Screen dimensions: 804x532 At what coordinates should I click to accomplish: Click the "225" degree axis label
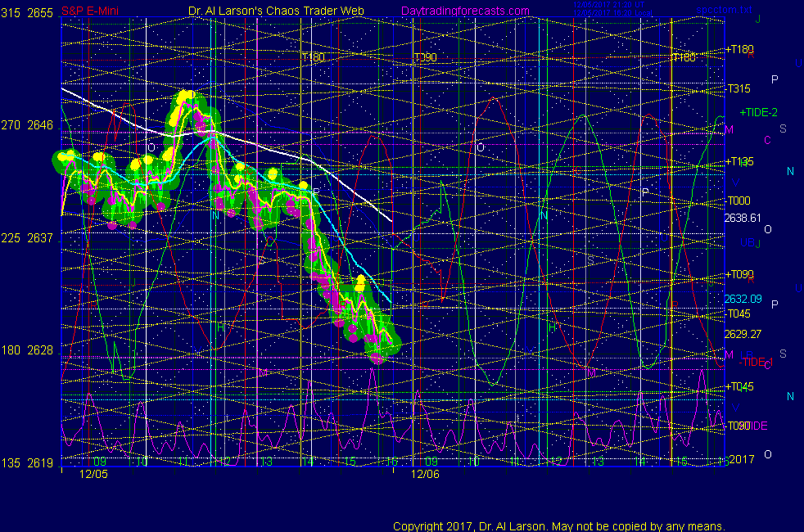[11, 238]
